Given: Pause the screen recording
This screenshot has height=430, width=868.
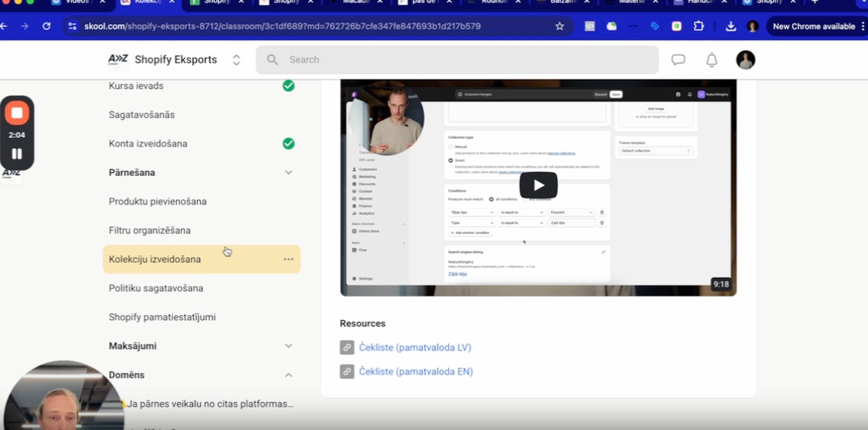Looking at the screenshot, I should point(17,154).
